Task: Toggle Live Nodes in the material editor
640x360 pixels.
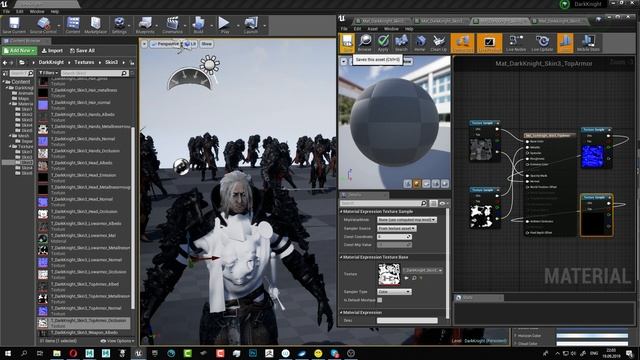Action: coord(516,43)
